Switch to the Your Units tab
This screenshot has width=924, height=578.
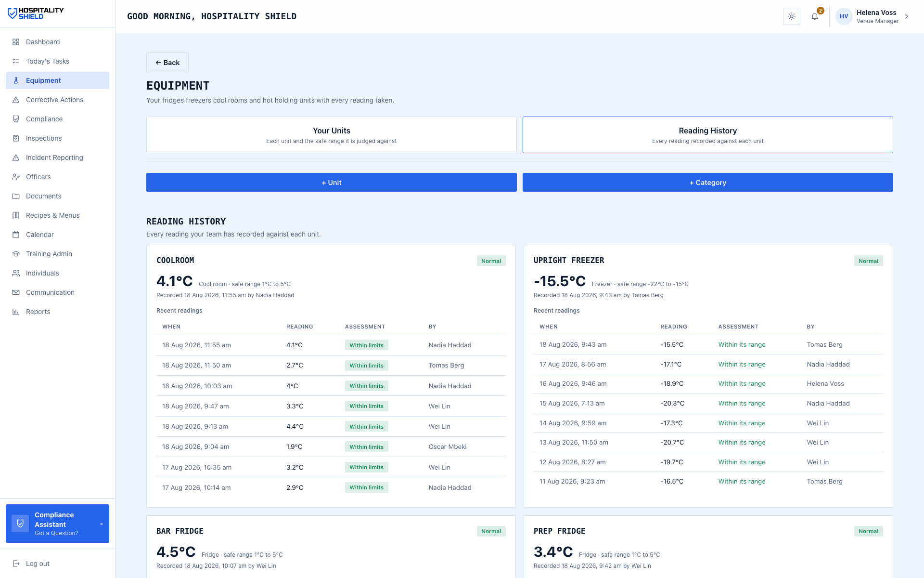click(332, 135)
